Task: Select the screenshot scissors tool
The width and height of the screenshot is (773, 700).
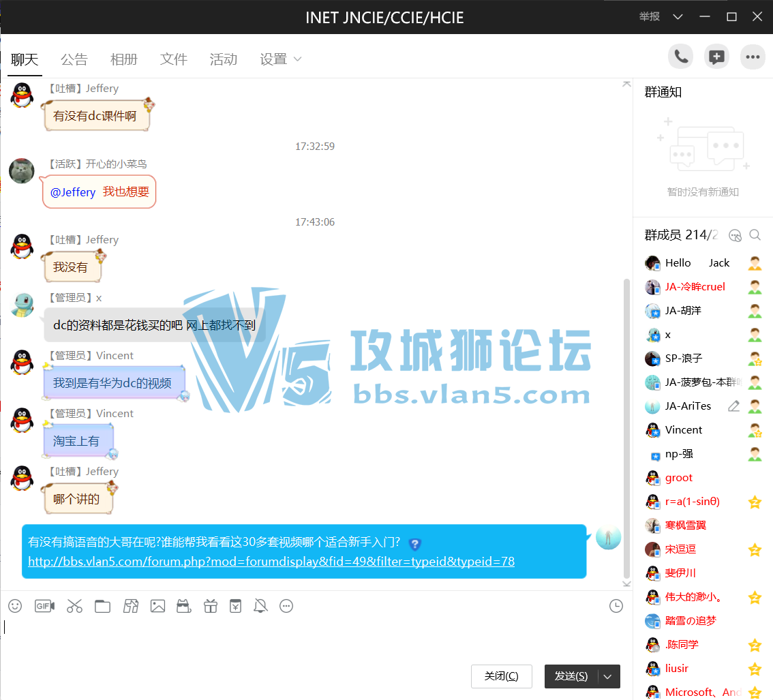Action: click(74, 606)
